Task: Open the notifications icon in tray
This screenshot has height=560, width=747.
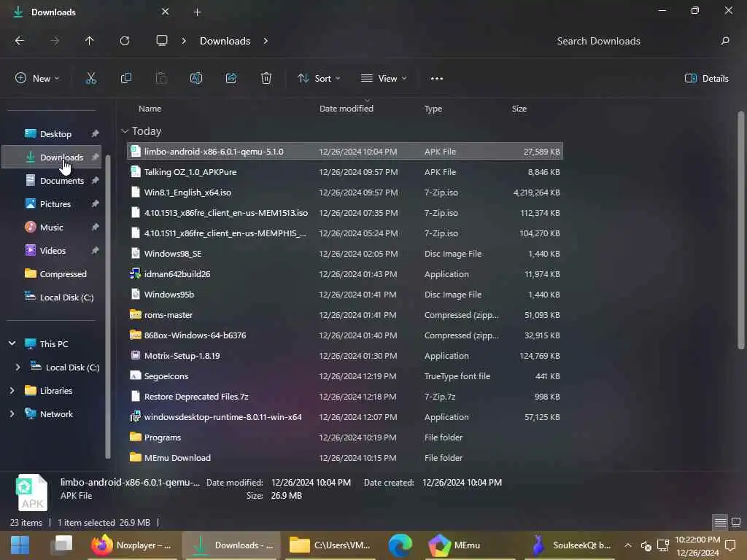Action: [x=730, y=545]
